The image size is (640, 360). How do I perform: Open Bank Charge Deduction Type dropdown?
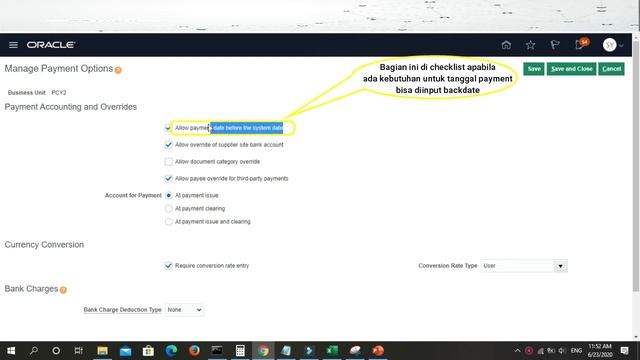pos(184,310)
